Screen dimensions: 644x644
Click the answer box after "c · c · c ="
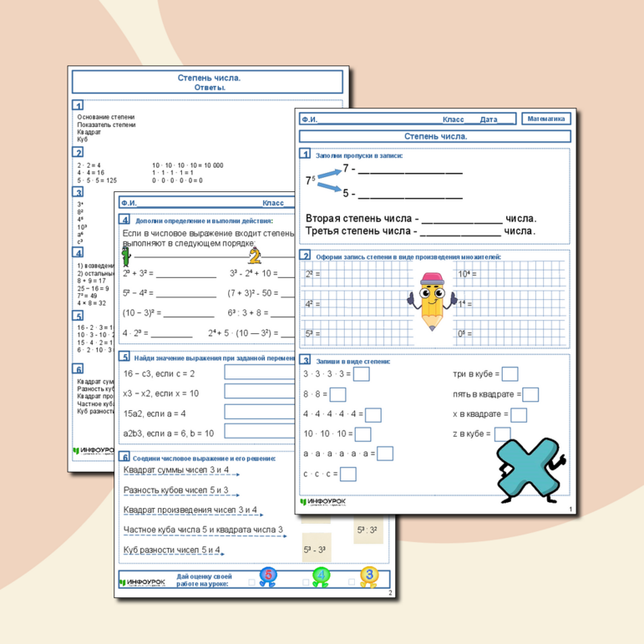click(347, 474)
